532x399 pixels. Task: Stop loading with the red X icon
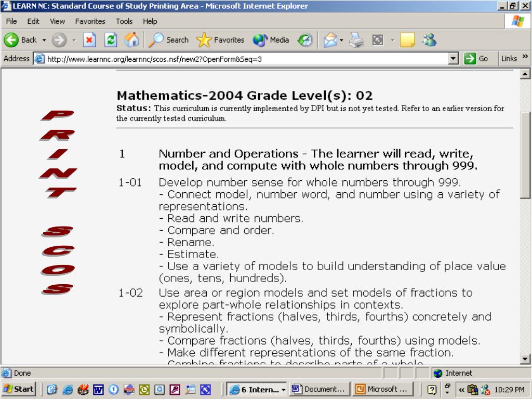(x=89, y=40)
